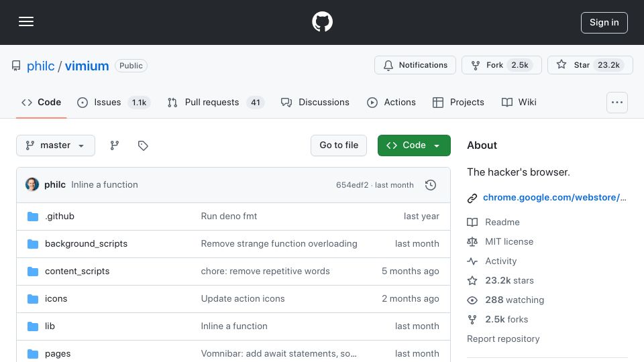This screenshot has width=644, height=362.
Task: Switch to Pull requests tab
Action: tap(215, 102)
